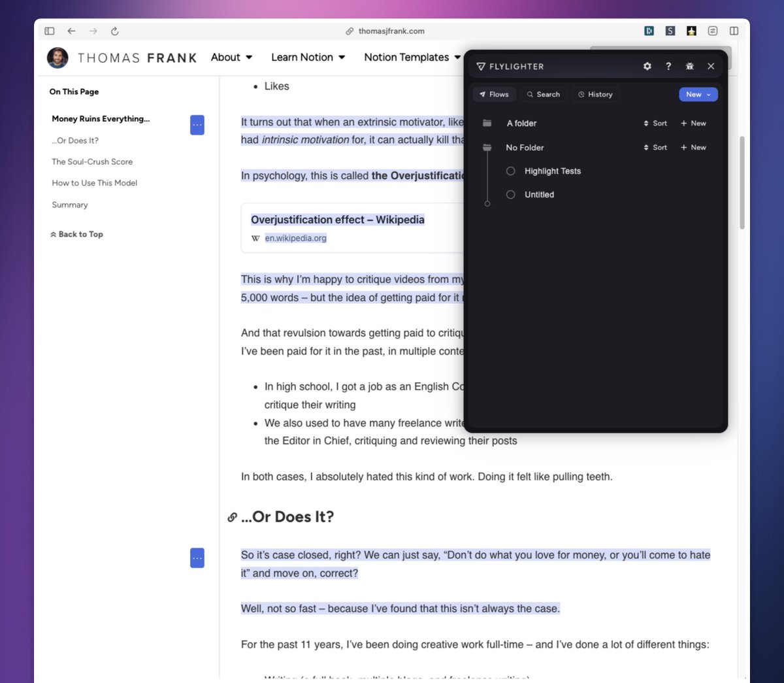Click the On This Page heading
This screenshot has height=683, width=784.
[x=74, y=92]
